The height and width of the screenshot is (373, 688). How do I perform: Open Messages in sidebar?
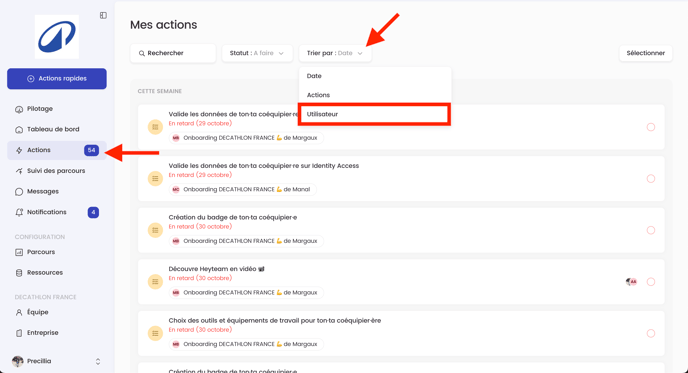click(x=57, y=191)
